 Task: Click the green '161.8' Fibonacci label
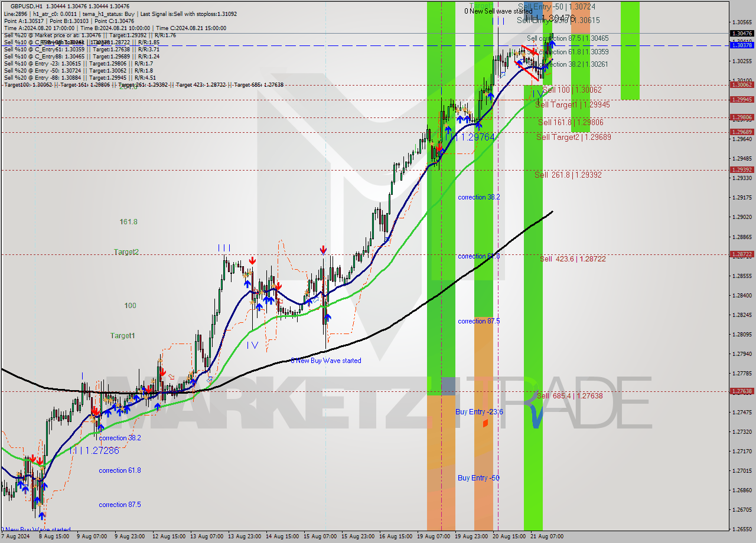click(x=128, y=221)
